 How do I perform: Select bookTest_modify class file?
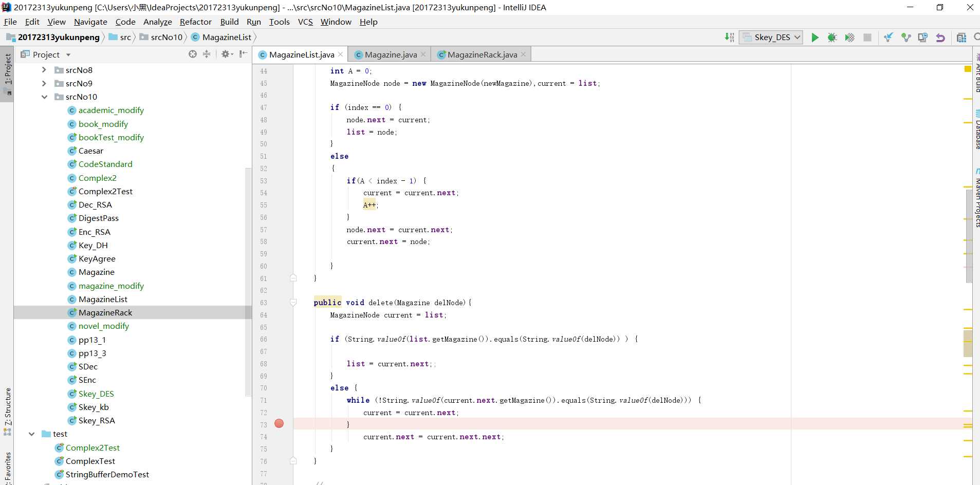tap(111, 137)
